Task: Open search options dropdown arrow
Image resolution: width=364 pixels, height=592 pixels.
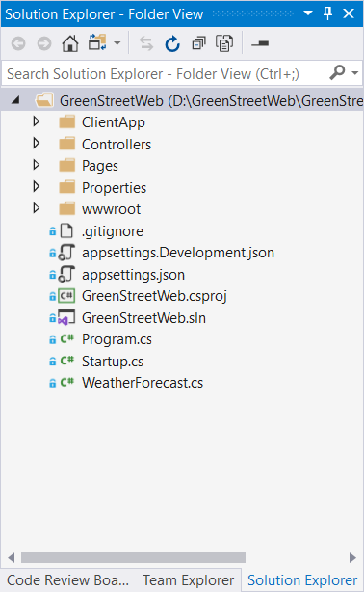Action: click(354, 72)
